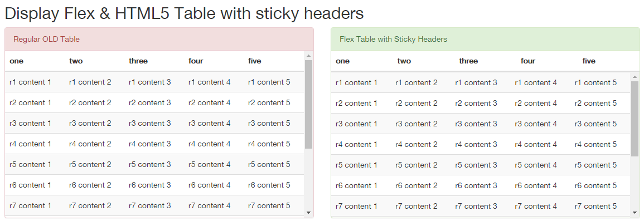This screenshot has width=644, height=221.
Task: Select cell 'r6 content 3' in flex table
Action: tap(476, 186)
